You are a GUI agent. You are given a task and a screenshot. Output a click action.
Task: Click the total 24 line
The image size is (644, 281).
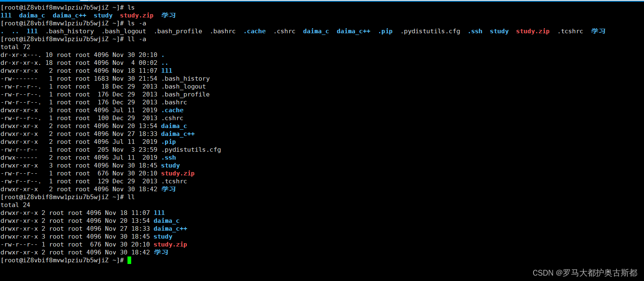(x=15, y=205)
